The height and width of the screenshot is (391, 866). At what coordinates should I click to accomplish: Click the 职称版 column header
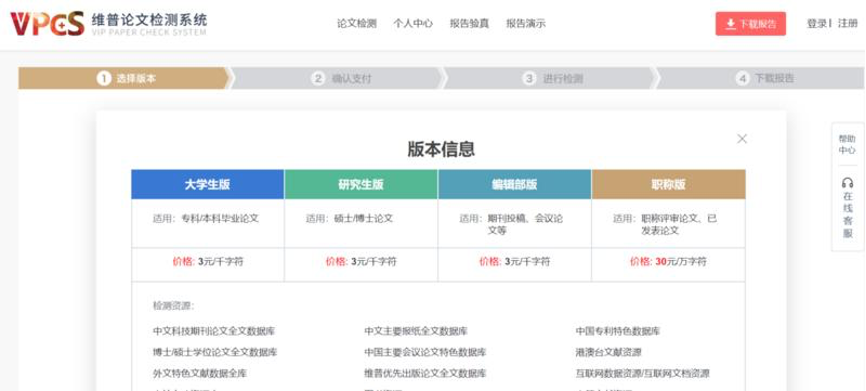[668, 184]
